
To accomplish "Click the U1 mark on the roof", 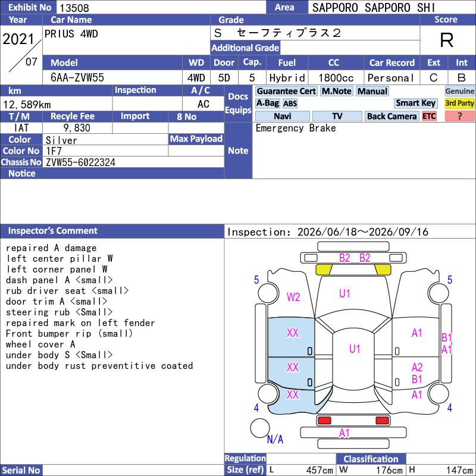I will 354,349.
